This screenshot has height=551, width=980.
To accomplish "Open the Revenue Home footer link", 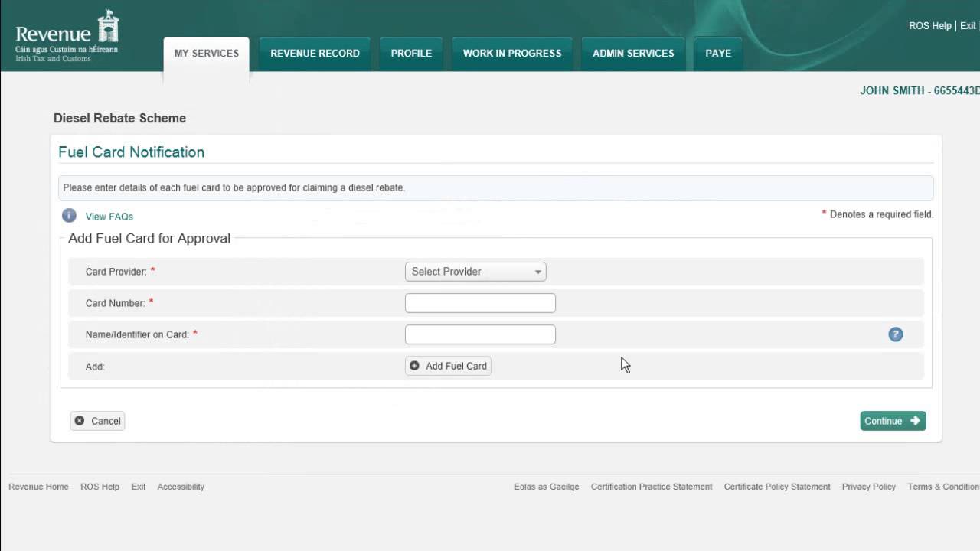I will (x=38, y=487).
